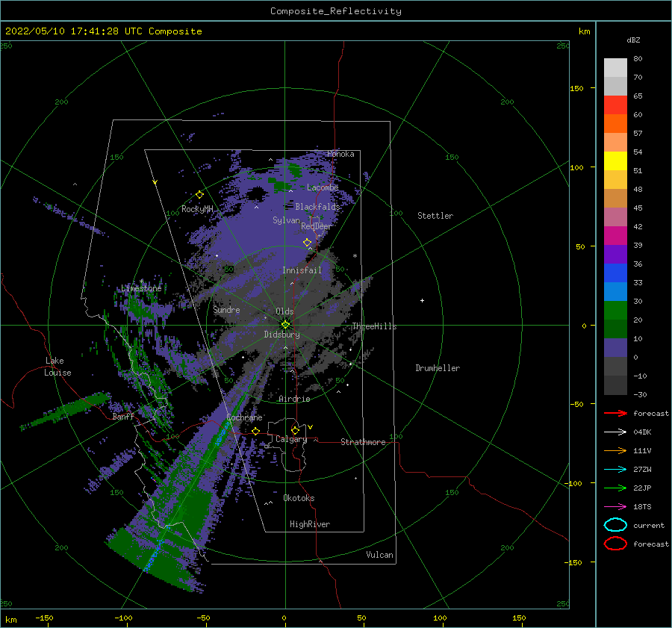Viewport: 672px width, 628px height.
Task: Select the light grey 80-70 dBZ band
Action: click(x=615, y=67)
